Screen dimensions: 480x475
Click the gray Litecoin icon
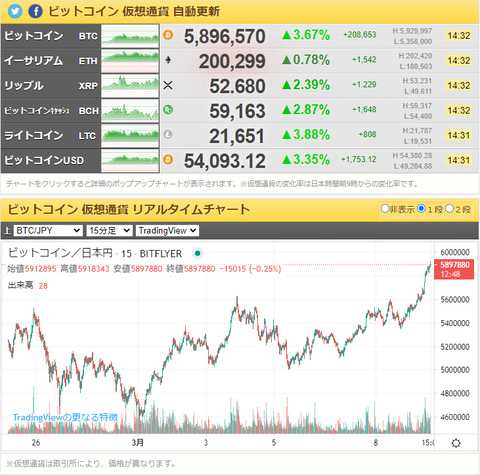click(168, 135)
